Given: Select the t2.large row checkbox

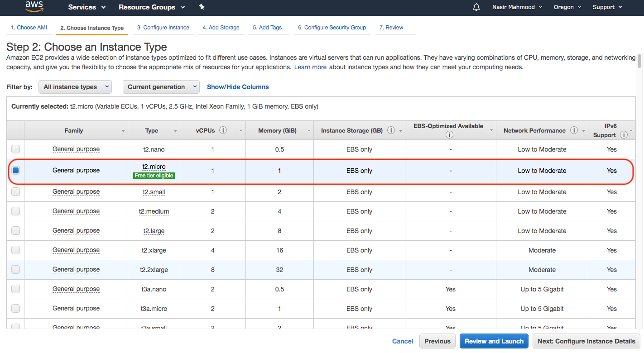Looking at the screenshot, I should pos(15,230).
